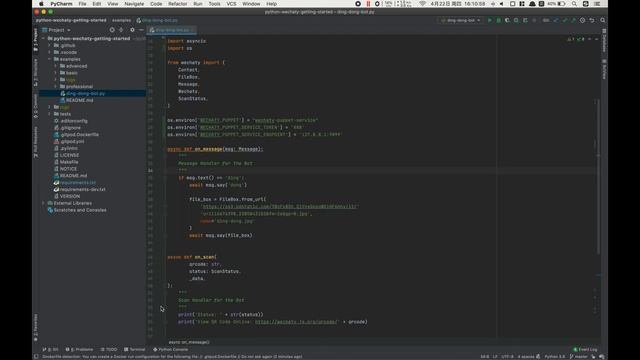
Task: Click the Search Everywhere magnifier in toolbar
Action: click(x=602, y=20)
